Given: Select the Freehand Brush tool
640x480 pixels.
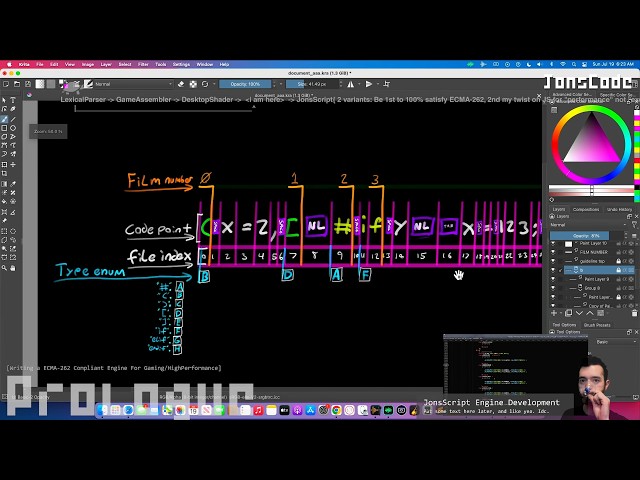Looking at the screenshot, I should 4,119.
